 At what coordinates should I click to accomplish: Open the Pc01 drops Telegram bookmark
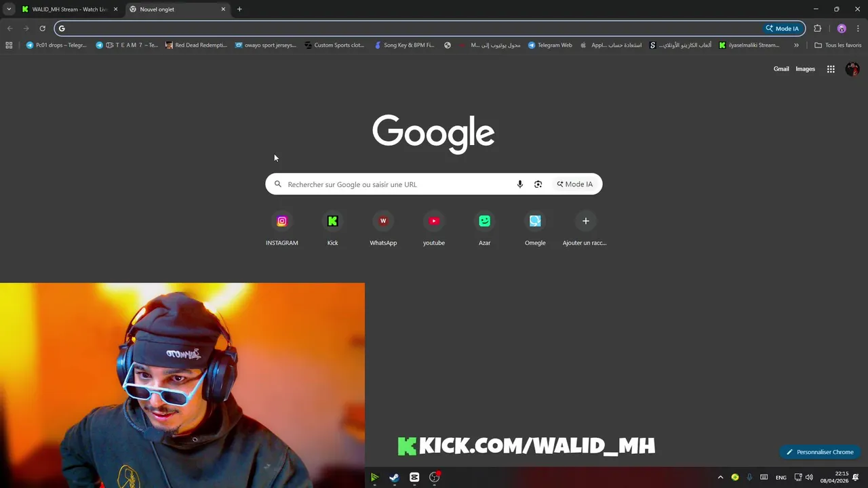57,45
